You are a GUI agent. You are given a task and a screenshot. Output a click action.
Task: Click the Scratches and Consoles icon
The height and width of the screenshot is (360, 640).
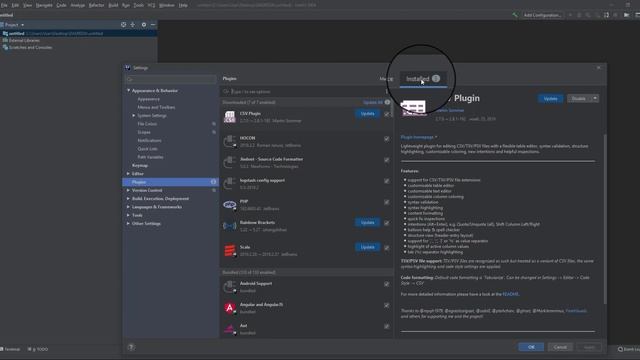(5, 47)
